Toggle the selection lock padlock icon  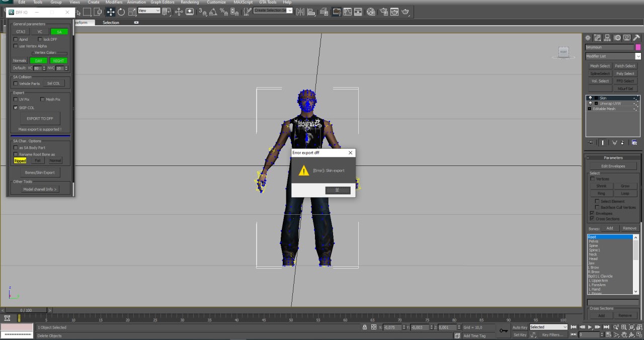[x=365, y=327]
